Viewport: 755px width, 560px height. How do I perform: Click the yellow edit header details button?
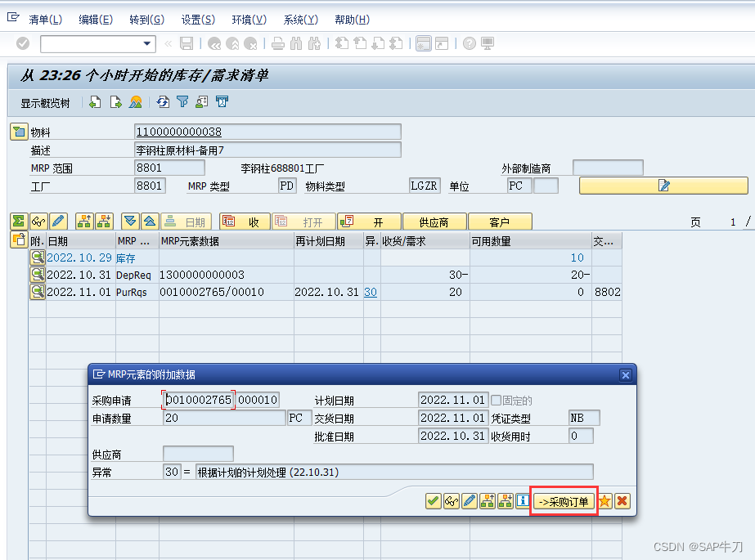pyautogui.click(x=663, y=186)
